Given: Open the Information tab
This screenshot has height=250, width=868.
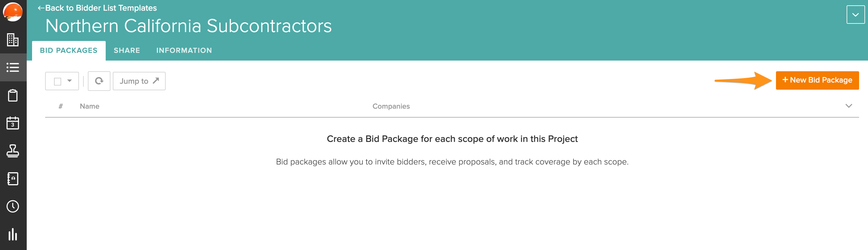Looking at the screenshot, I should 184,50.
